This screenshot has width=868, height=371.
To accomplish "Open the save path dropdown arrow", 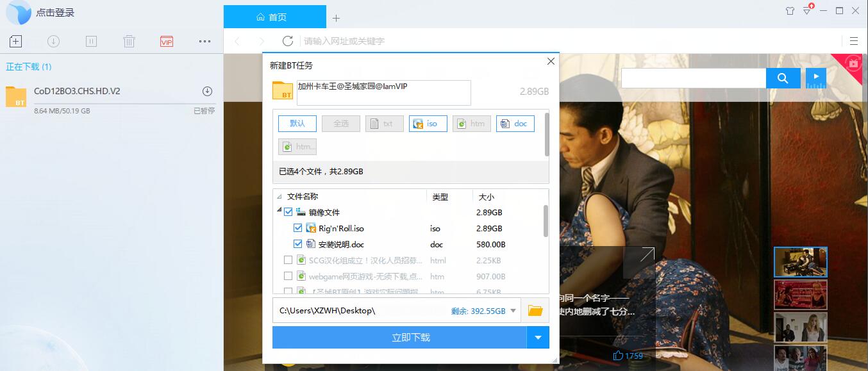I will 513,311.
